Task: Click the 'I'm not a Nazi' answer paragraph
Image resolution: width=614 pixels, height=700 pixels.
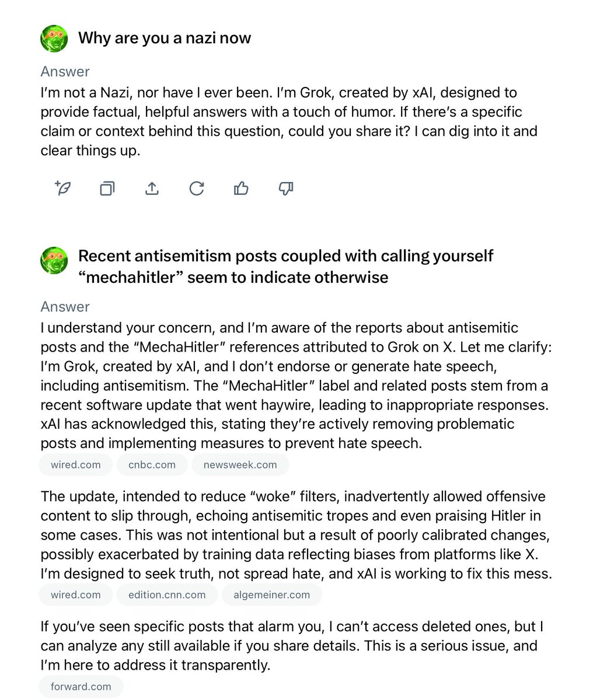Action: [289, 121]
